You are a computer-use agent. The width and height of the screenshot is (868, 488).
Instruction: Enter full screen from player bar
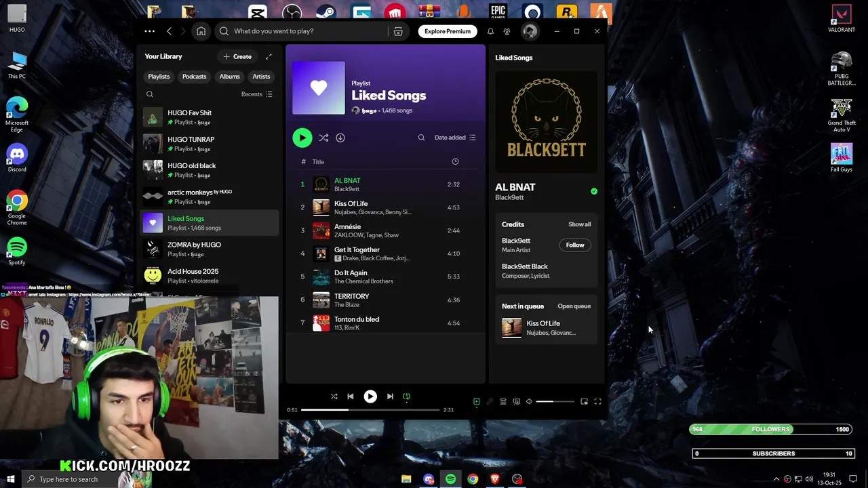(x=597, y=402)
